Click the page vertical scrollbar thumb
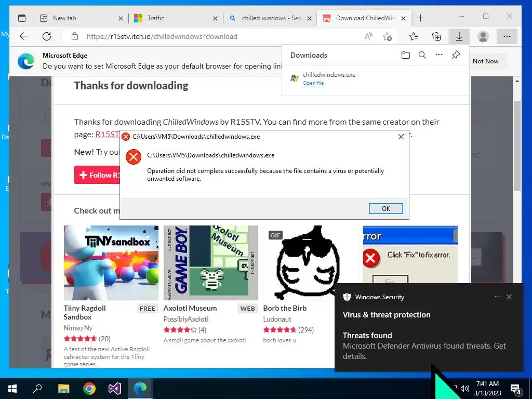Viewport: 532px width, 399px height. 517,145
